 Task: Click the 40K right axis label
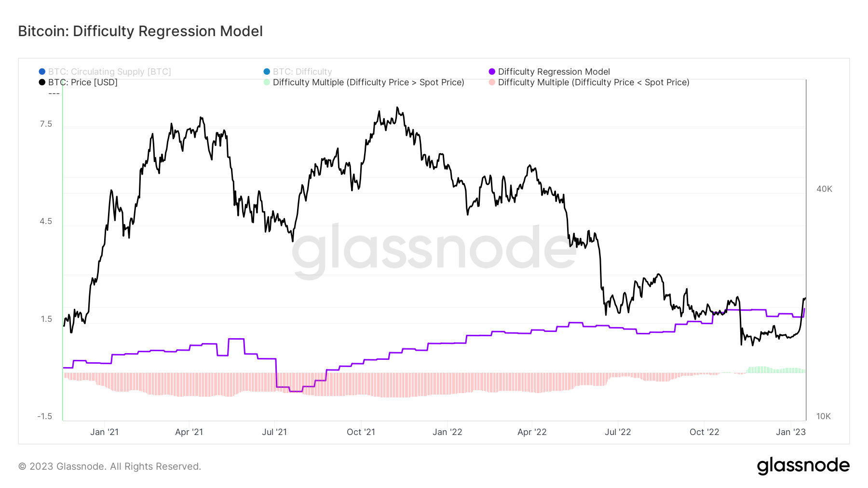click(x=824, y=189)
